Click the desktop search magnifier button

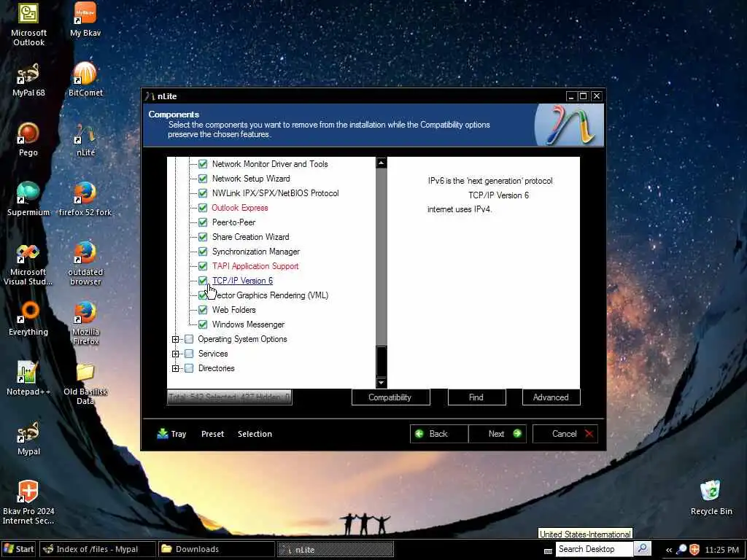click(x=642, y=548)
